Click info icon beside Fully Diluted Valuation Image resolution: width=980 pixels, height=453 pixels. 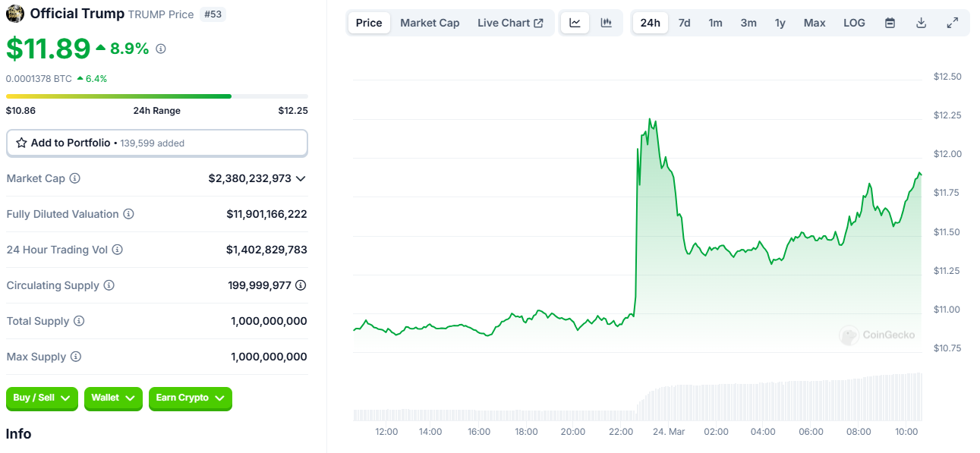click(x=128, y=214)
